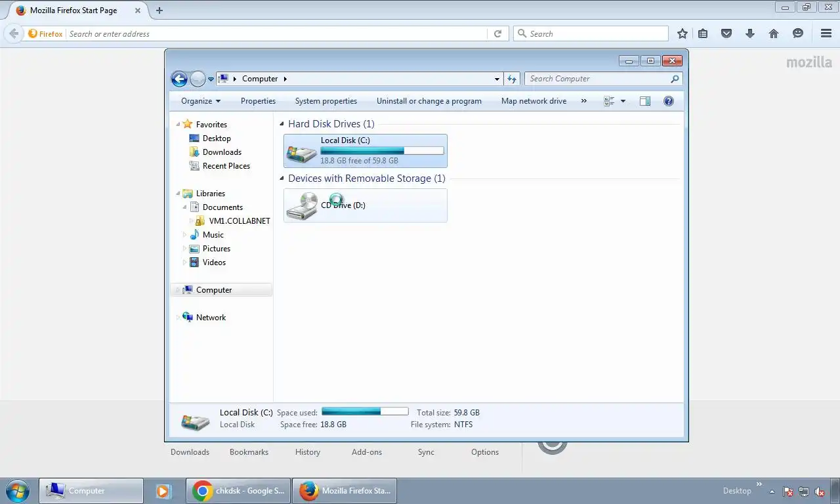Reload the Firefox page
Viewport: 840px width, 504px height.
[497, 34]
